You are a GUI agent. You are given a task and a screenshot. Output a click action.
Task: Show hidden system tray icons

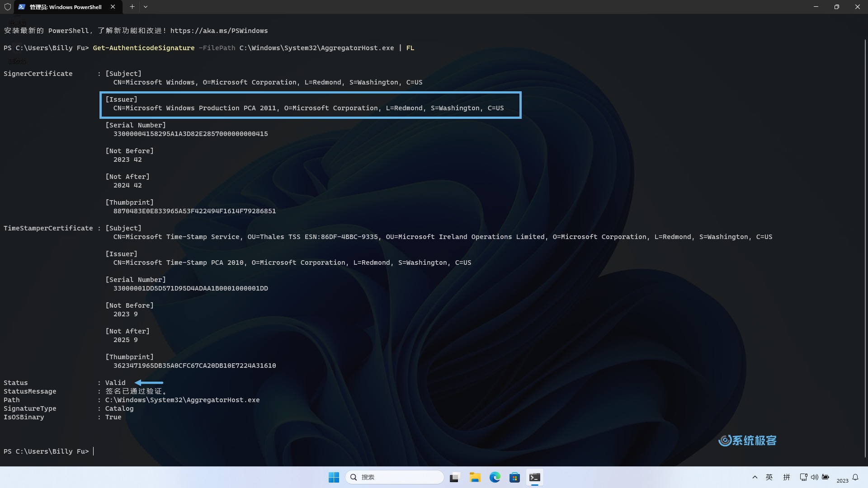tap(755, 477)
